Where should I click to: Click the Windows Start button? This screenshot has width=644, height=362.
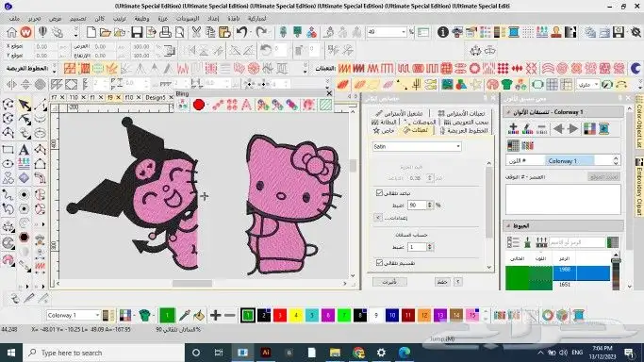click(x=11, y=353)
